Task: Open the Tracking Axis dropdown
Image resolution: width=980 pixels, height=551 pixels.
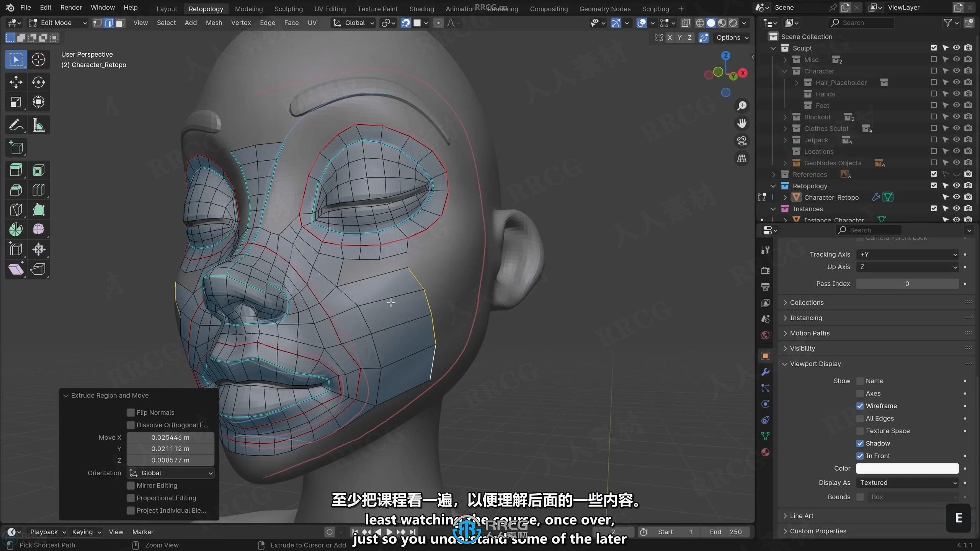Action: tap(907, 254)
